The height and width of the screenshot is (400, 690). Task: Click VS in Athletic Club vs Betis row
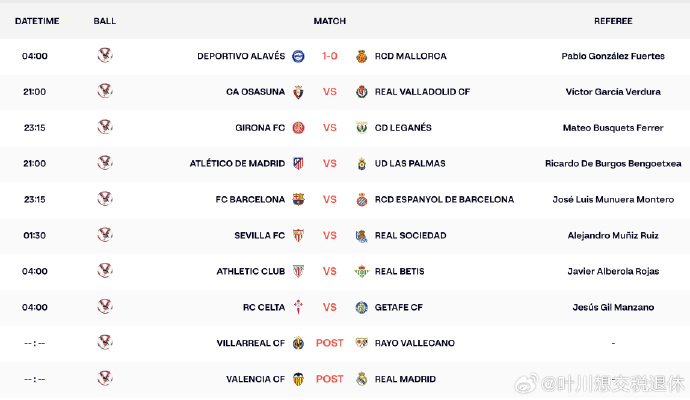tap(330, 271)
